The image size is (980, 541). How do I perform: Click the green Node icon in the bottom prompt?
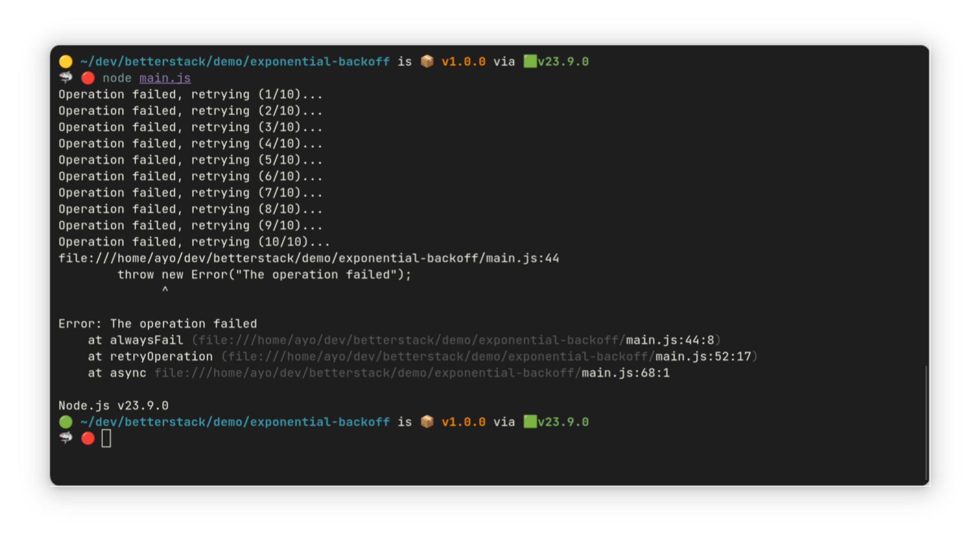[x=530, y=422]
